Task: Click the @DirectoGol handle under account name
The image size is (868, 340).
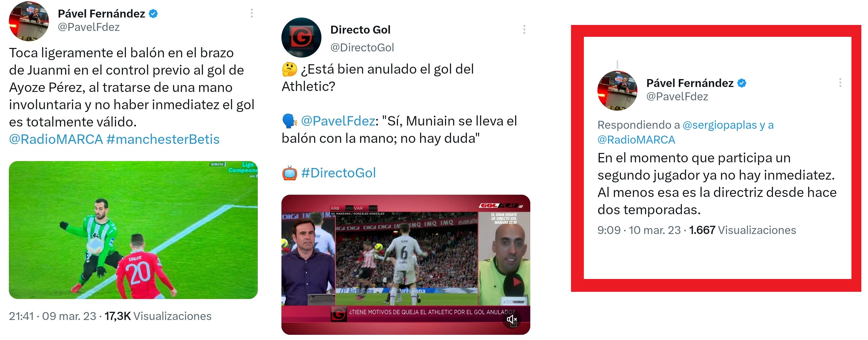Action: [362, 47]
